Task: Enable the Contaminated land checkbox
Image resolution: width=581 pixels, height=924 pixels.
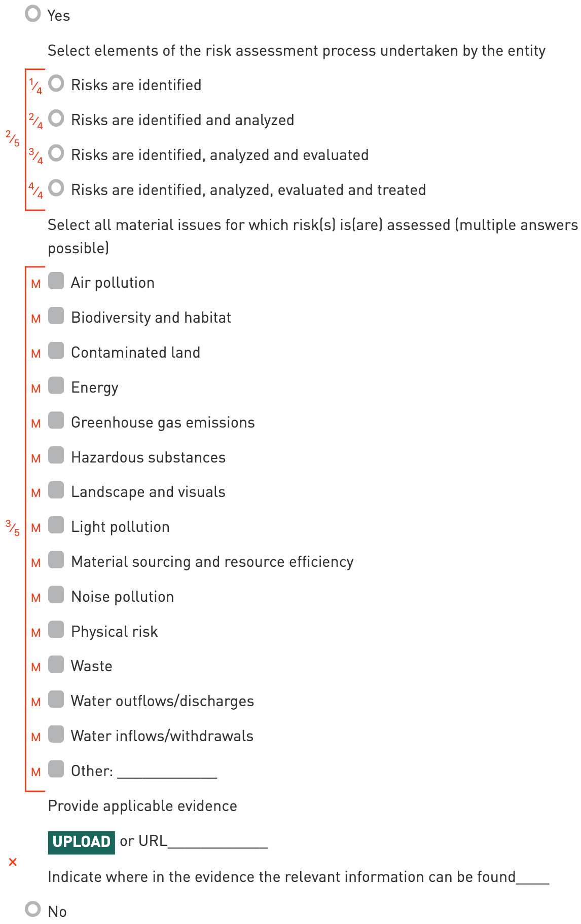Action: 56,351
